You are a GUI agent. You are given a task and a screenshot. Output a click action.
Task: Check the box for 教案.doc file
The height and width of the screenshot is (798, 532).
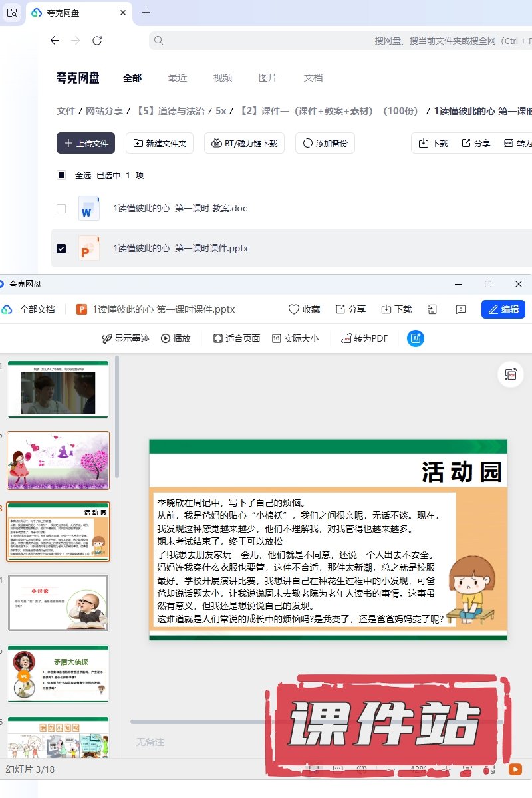click(61, 209)
